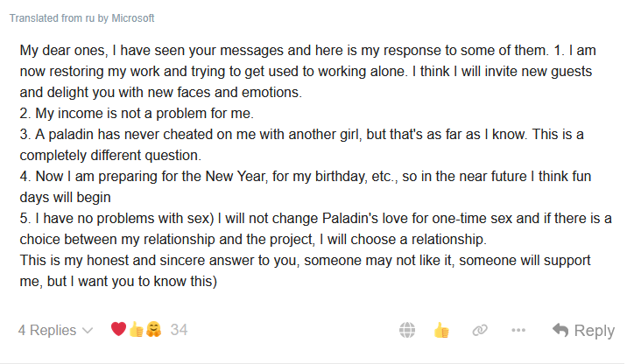Image resolution: width=641 pixels, height=364 pixels.
Task: Click the "Translated from ru by Microsoft" label
Action: [81, 18]
